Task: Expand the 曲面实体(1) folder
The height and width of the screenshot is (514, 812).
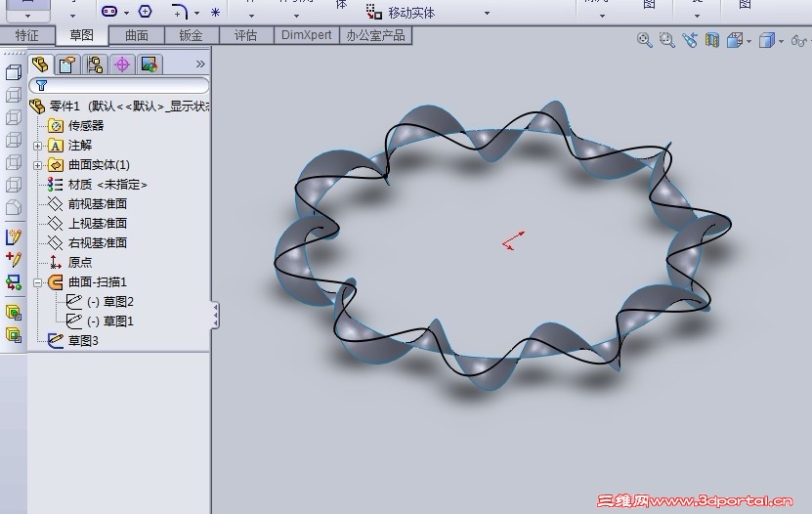Action: 37,166
